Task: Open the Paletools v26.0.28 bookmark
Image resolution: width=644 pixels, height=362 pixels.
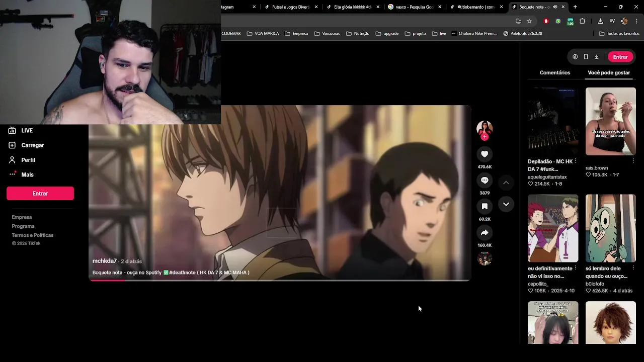Action: (523, 34)
